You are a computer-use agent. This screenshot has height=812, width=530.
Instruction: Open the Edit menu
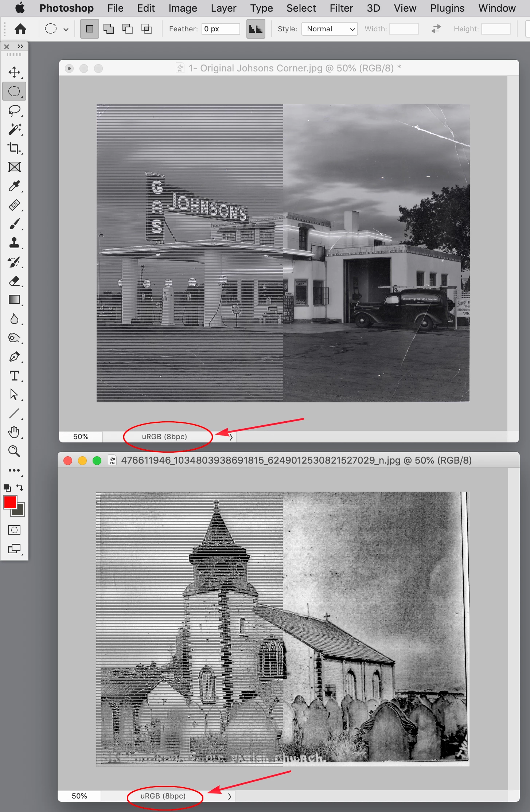tap(146, 8)
